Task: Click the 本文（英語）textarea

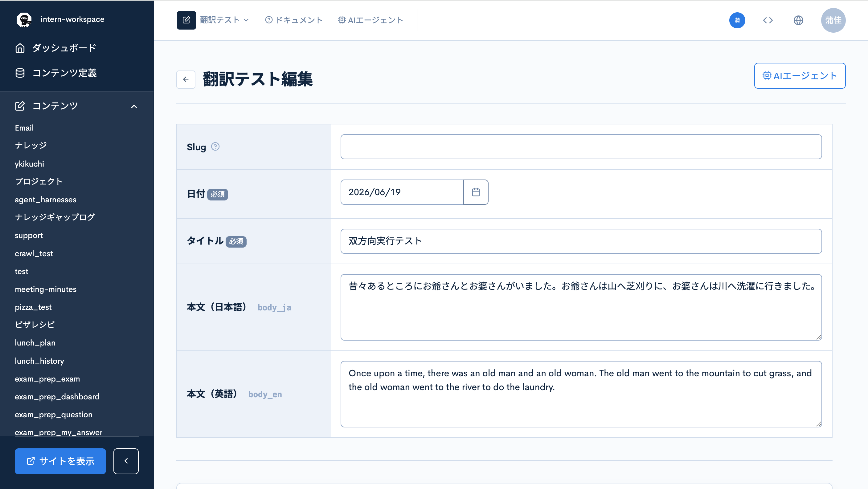Action: tap(581, 394)
